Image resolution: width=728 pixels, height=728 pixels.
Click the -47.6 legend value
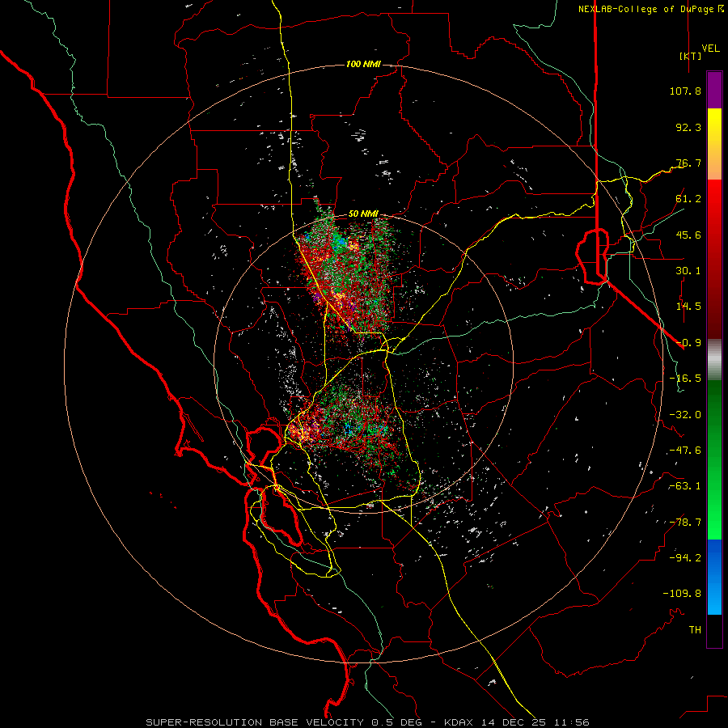point(685,451)
